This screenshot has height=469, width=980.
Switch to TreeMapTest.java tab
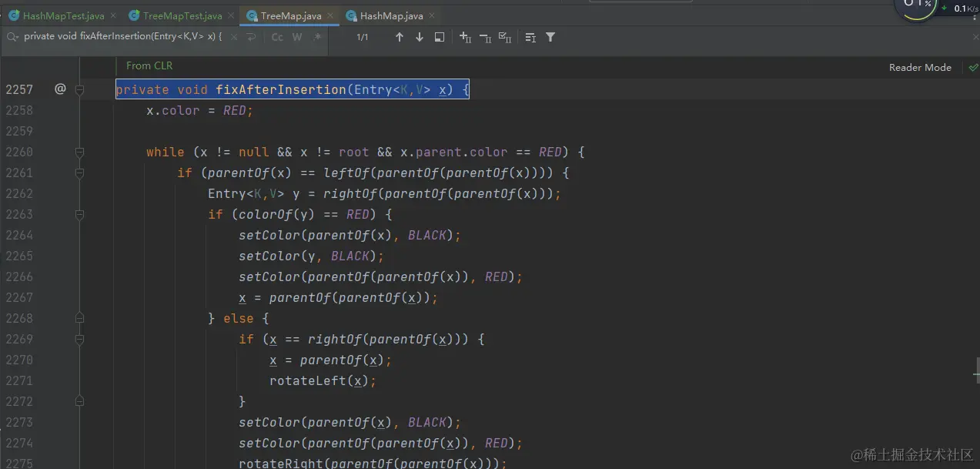coord(182,15)
